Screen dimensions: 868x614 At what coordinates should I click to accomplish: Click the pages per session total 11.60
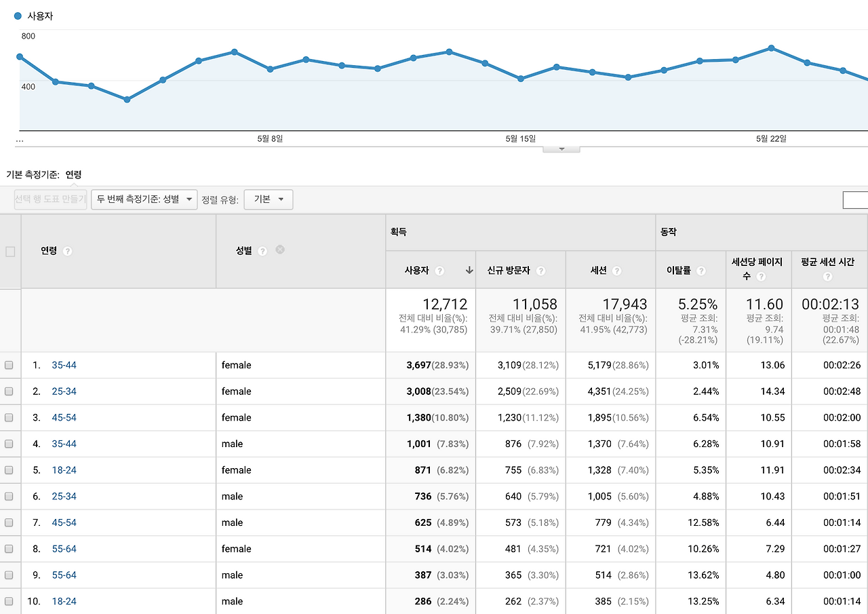point(764,305)
